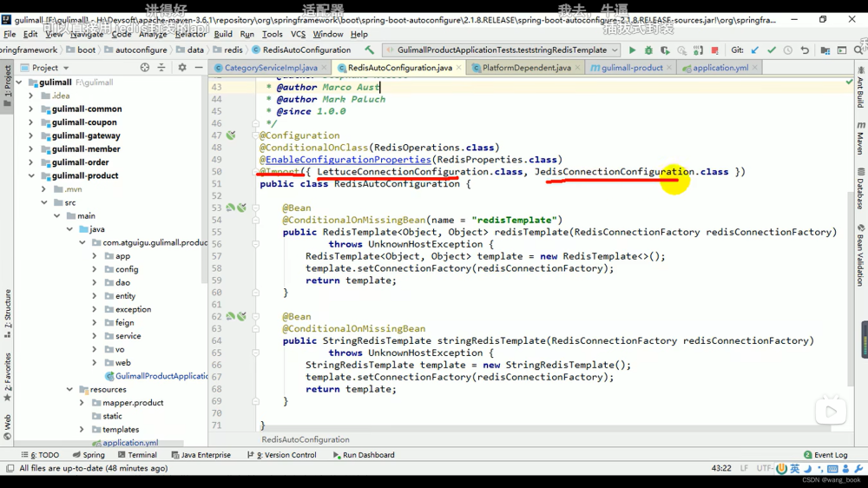Open Event Log panel
Viewport: 868px width, 488px height.
[x=825, y=455]
